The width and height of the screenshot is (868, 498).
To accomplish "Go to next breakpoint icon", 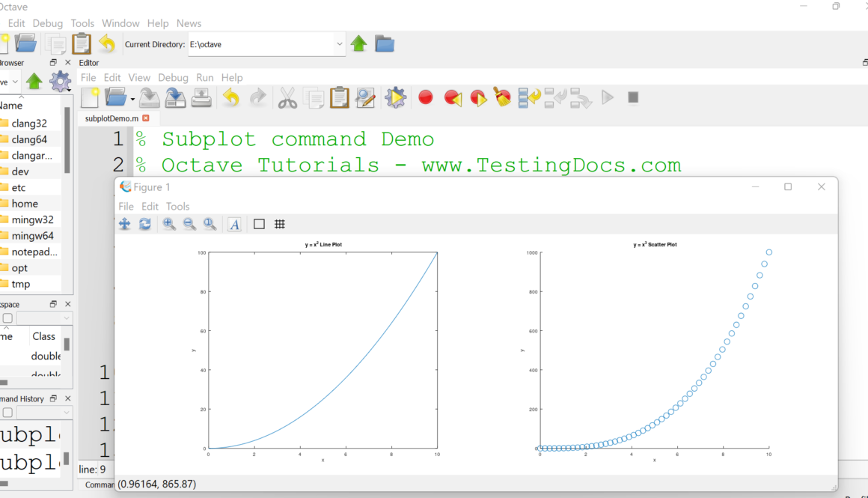I will tap(478, 98).
